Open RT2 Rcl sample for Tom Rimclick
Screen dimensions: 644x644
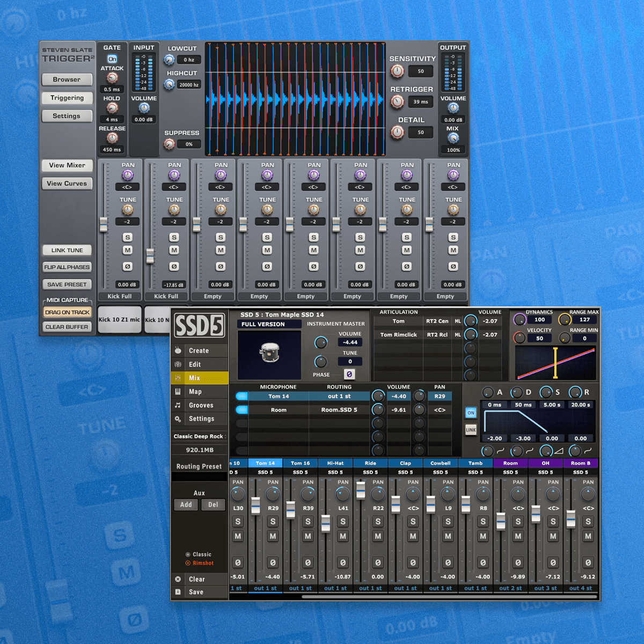pyautogui.click(x=437, y=334)
